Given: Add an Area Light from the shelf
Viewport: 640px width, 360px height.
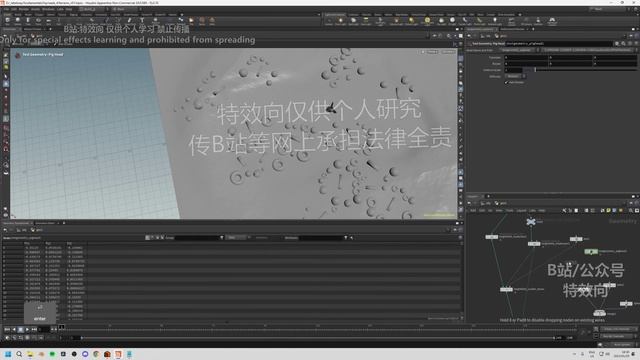Looking at the screenshot, I should (x=366, y=21).
